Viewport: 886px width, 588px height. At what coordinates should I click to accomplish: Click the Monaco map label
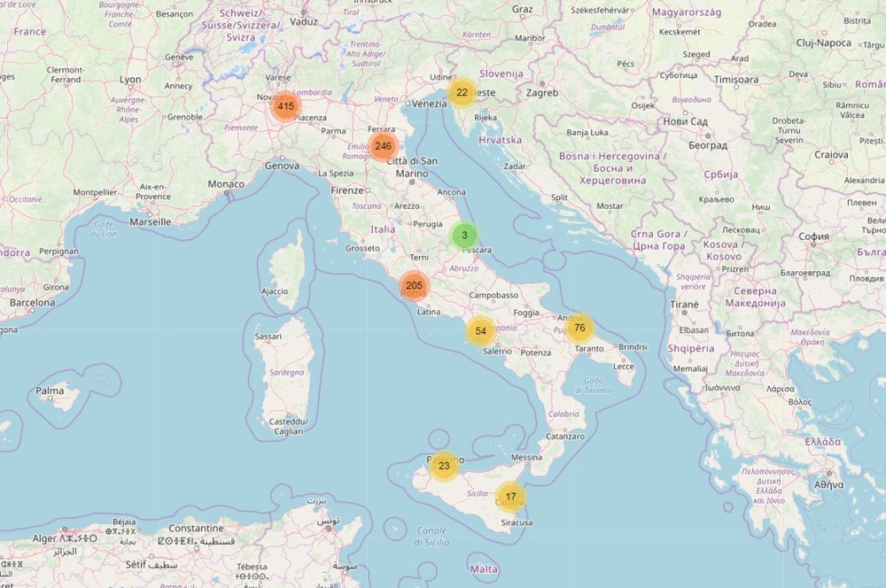pos(225,184)
